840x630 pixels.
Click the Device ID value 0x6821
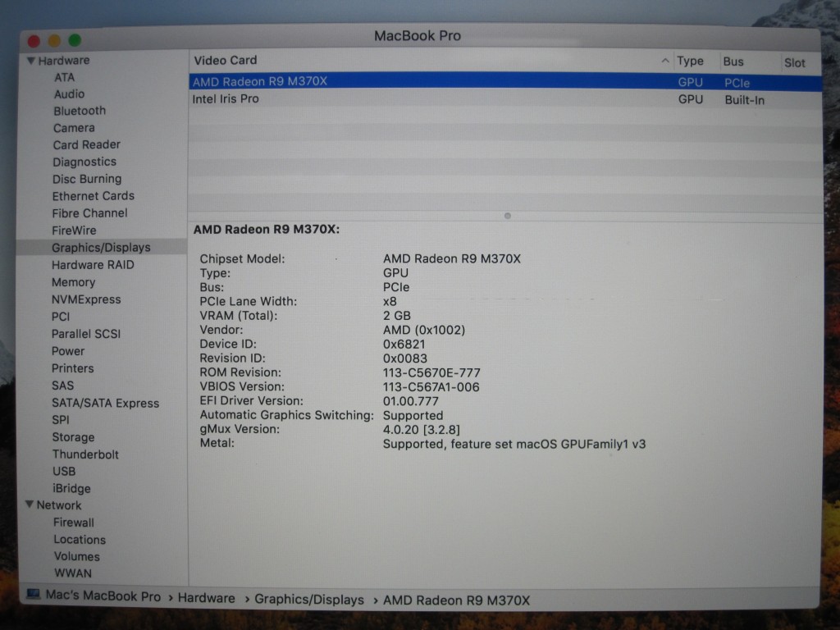pyautogui.click(x=404, y=344)
